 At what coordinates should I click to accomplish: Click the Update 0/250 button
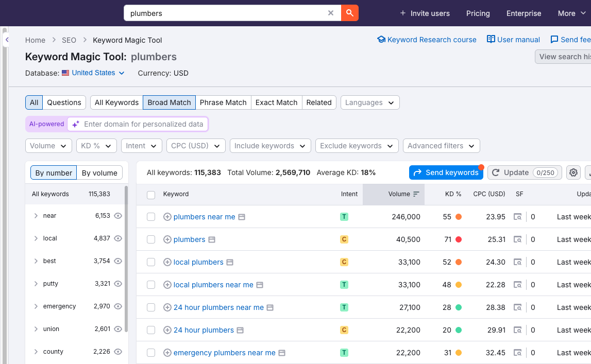click(525, 172)
